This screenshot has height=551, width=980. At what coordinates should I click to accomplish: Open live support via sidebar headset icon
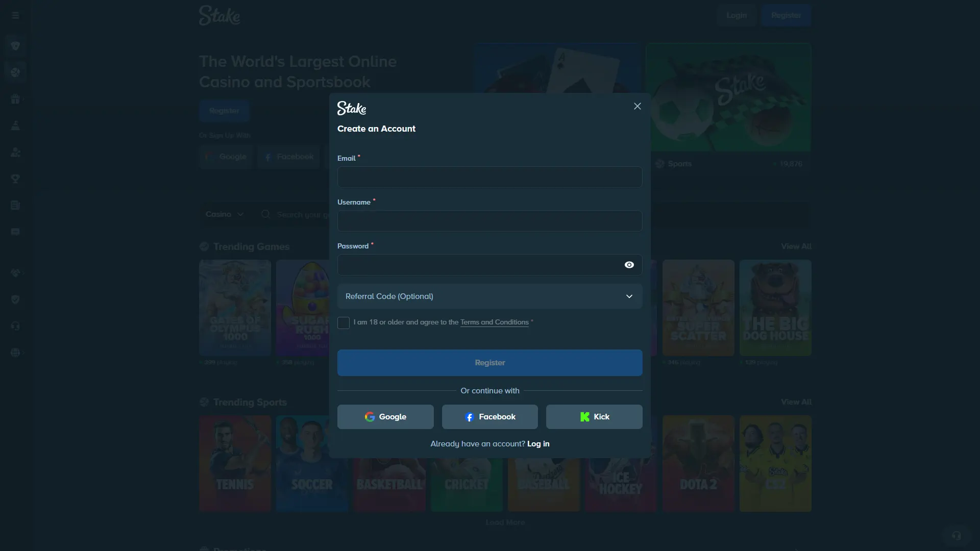coord(15,326)
